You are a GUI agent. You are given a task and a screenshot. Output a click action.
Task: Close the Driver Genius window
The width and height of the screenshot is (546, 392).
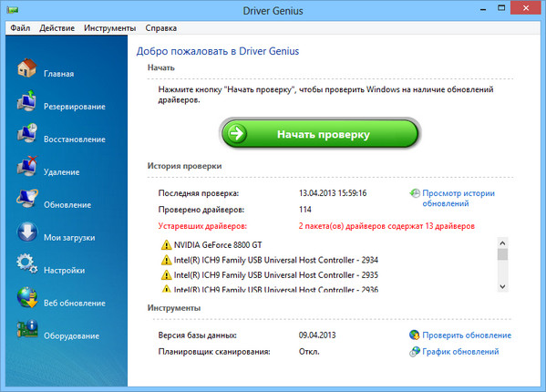click(x=526, y=8)
